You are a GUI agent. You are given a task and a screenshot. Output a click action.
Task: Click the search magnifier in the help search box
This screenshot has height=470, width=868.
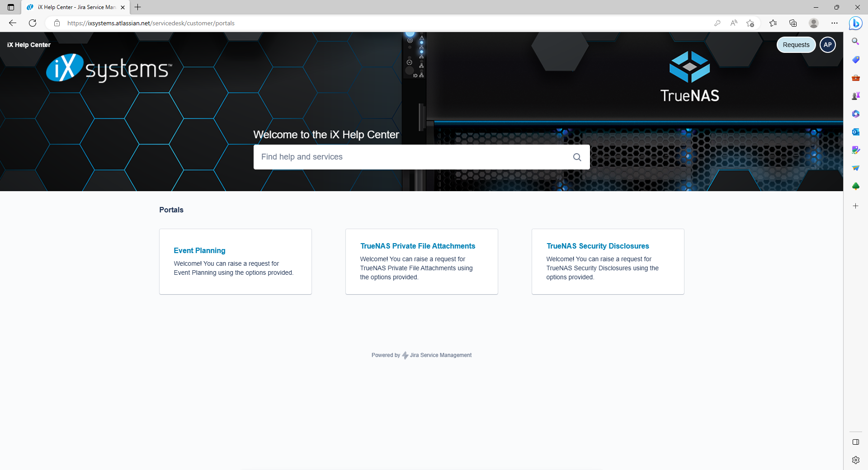577,157
